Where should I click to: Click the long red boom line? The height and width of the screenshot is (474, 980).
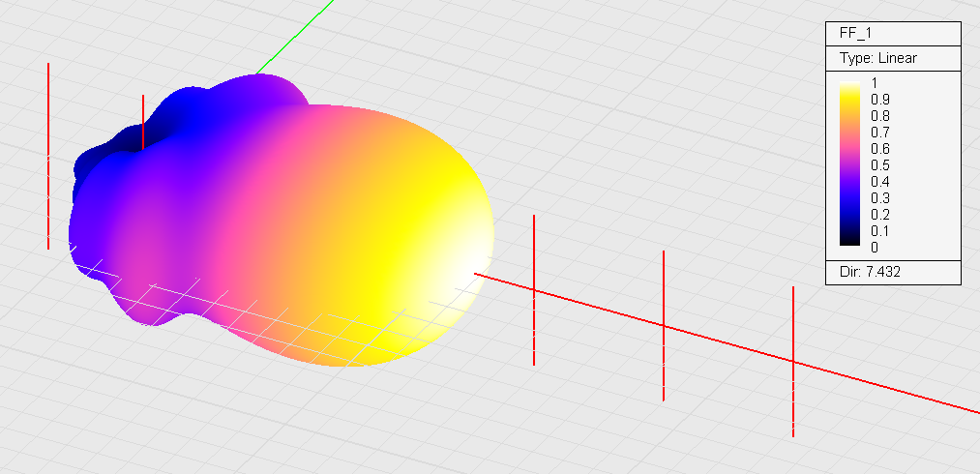(727, 343)
